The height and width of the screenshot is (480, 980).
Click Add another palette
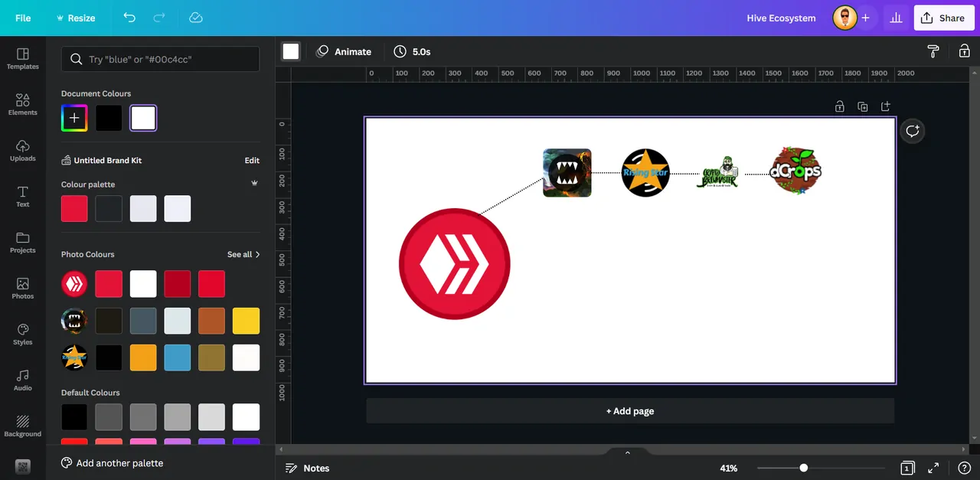click(x=113, y=463)
